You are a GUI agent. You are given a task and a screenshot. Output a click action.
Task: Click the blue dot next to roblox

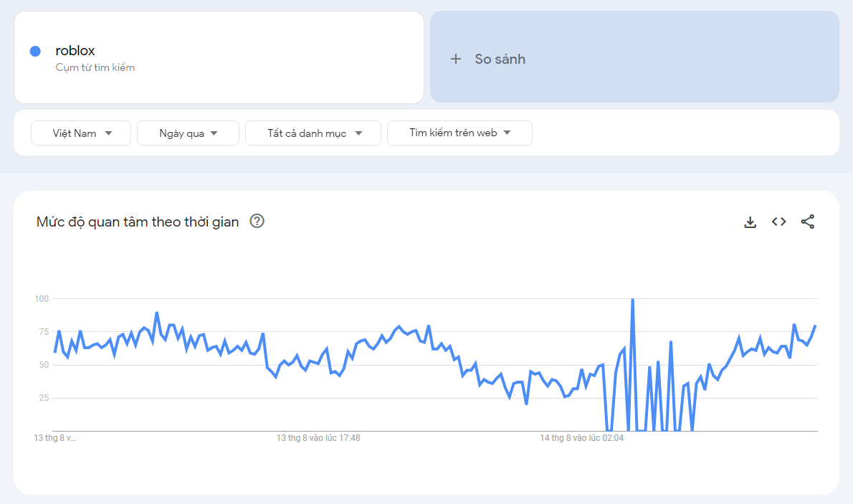point(35,51)
